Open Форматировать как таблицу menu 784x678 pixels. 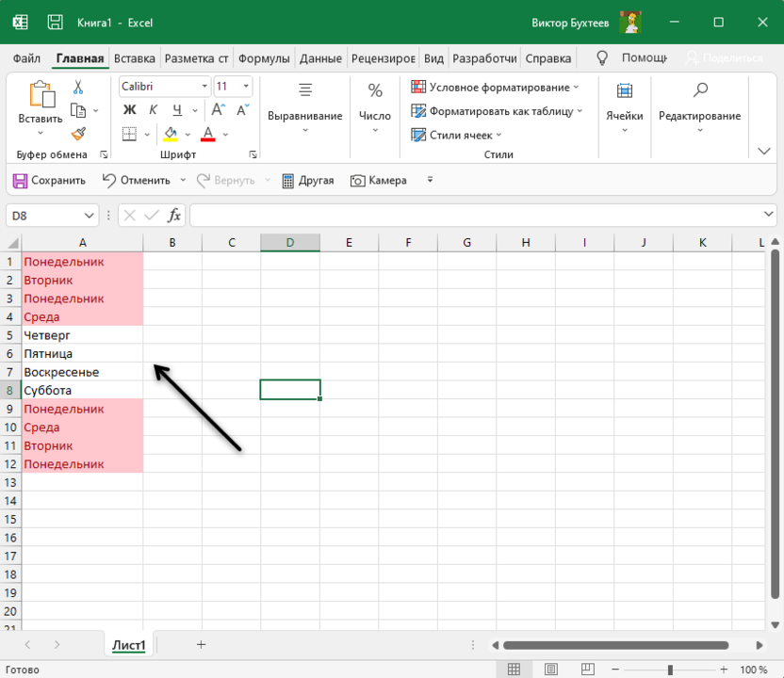coord(497,111)
